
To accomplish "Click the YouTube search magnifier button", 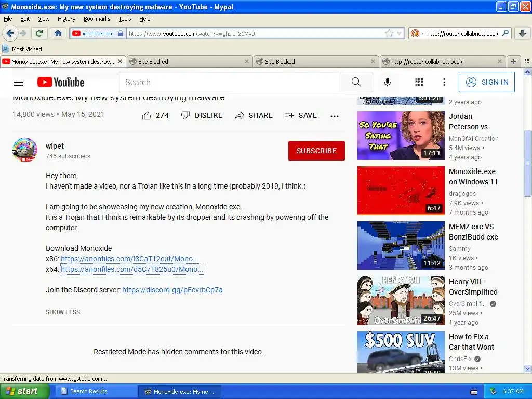I will click(356, 82).
